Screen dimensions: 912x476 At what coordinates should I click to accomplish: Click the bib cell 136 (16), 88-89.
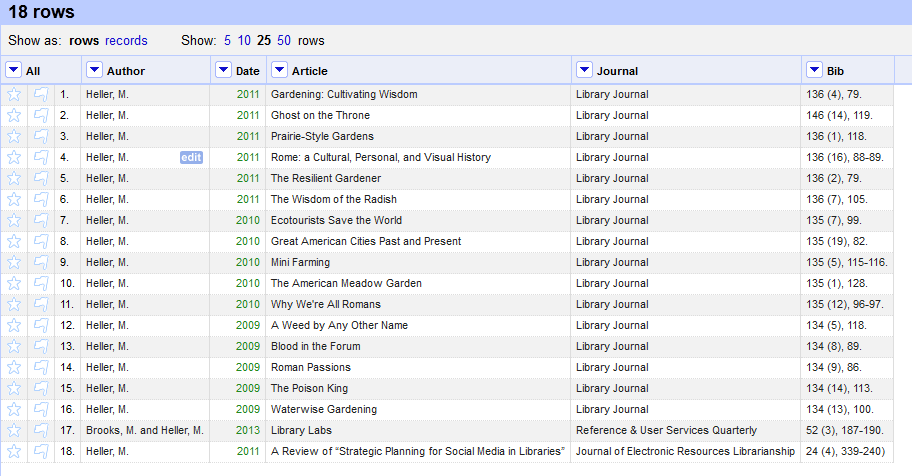pyautogui.click(x=847, y=158)
